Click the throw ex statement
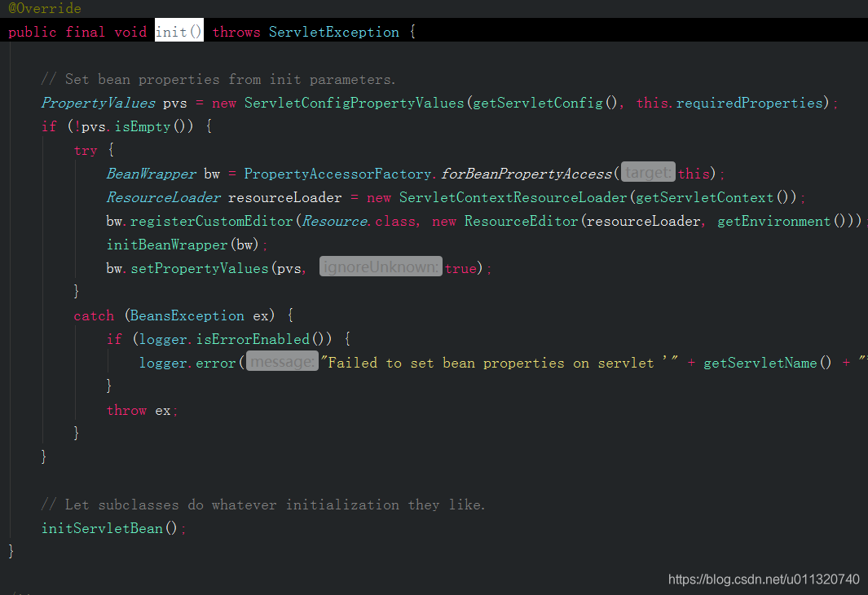The image size is (868, 595). click(x=139, y=410)
